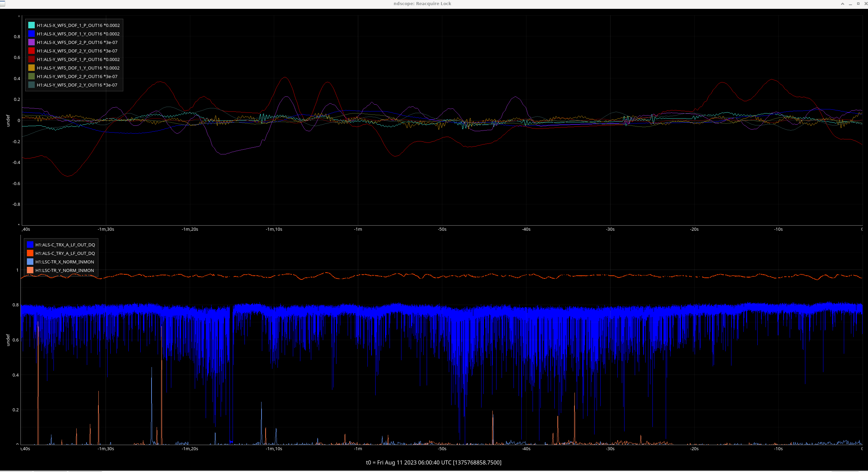Click the dark red ALS-Y_WFS_DOF_1_P swatch
Screen dimensions: 868x472
[x=31, y=59]
